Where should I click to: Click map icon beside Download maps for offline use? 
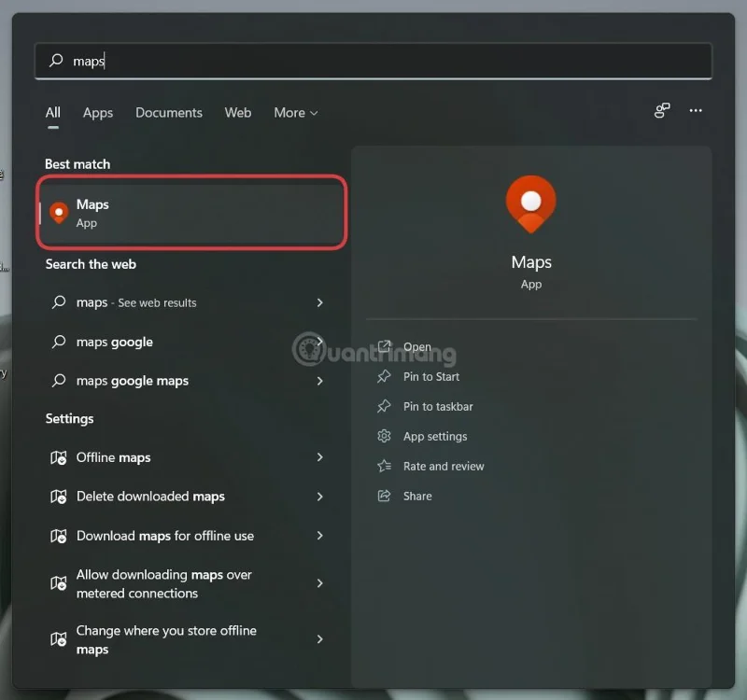click(59, 536)
